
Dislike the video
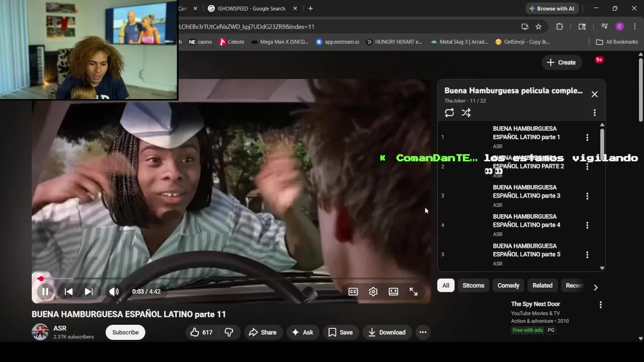click(229, 332)
